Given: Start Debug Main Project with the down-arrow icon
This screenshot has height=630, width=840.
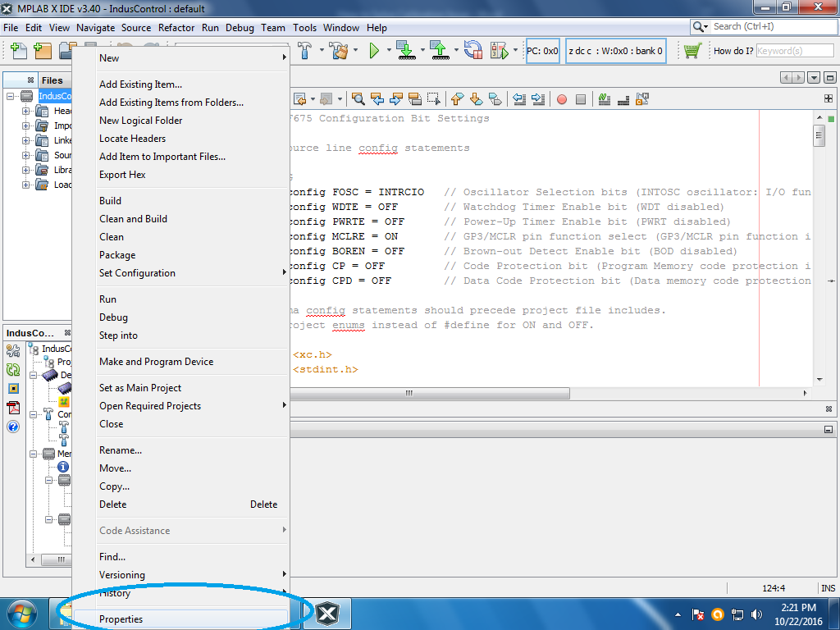Looking at the screenshot, I should [x=405, y=50].
